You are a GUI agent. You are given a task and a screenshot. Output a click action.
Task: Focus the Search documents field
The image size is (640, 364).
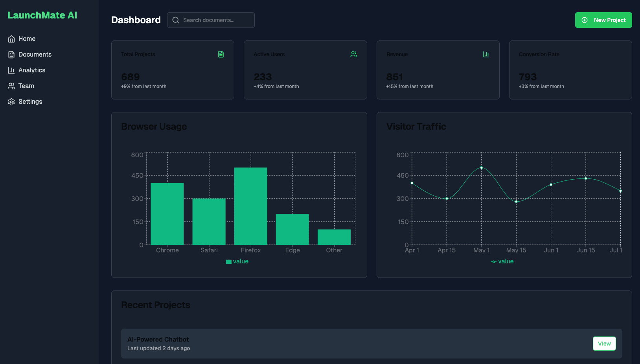point(216,20)
